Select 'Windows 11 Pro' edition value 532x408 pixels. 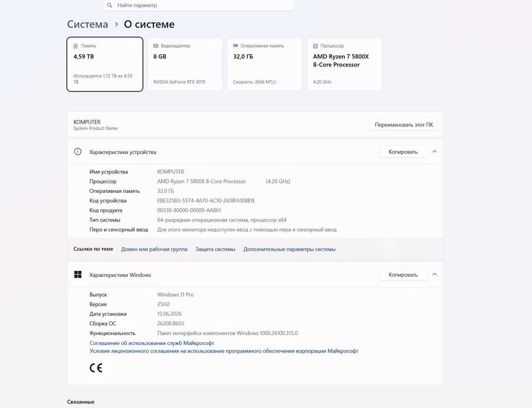coord(176,295)
